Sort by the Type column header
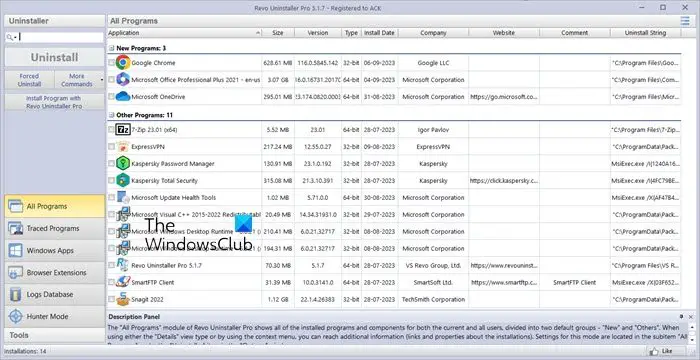The height and width of the screenshot is (360, 700). coord(351,33)
